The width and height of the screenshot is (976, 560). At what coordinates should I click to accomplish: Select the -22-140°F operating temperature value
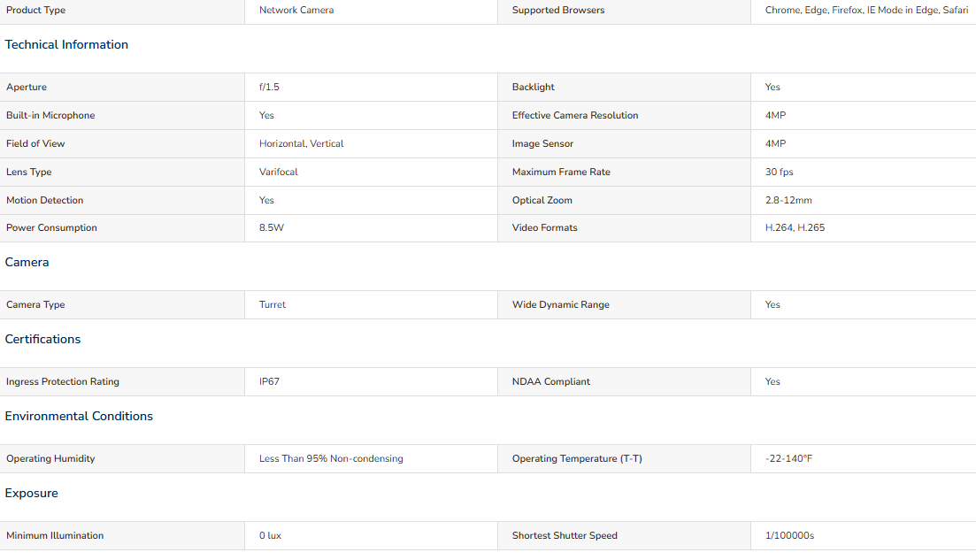[x=788, y=458]
